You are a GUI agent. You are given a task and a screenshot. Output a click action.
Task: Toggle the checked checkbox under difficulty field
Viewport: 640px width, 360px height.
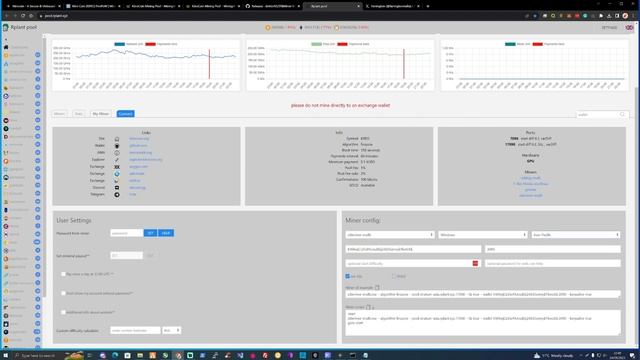click(x=348, y=276)
